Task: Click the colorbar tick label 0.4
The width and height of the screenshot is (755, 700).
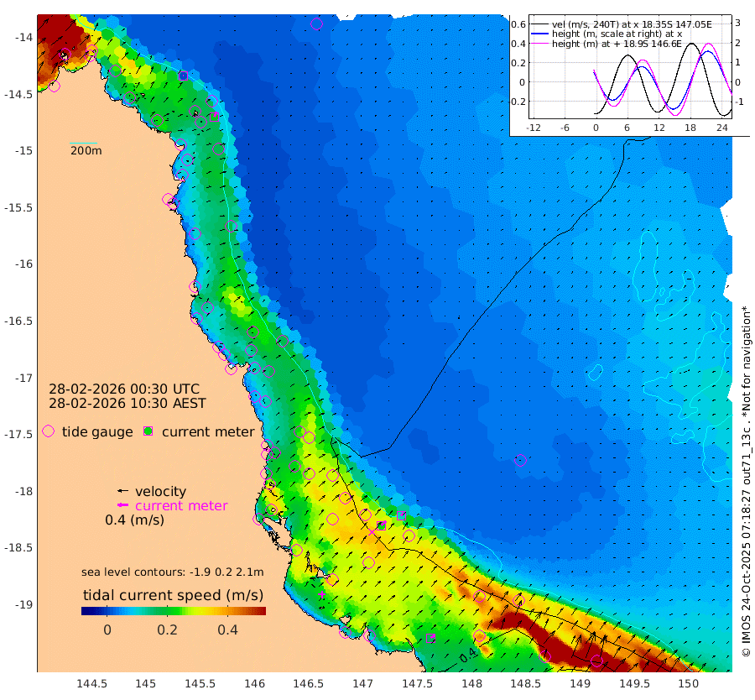Action: pyautogui.click(x=227, y=629)
